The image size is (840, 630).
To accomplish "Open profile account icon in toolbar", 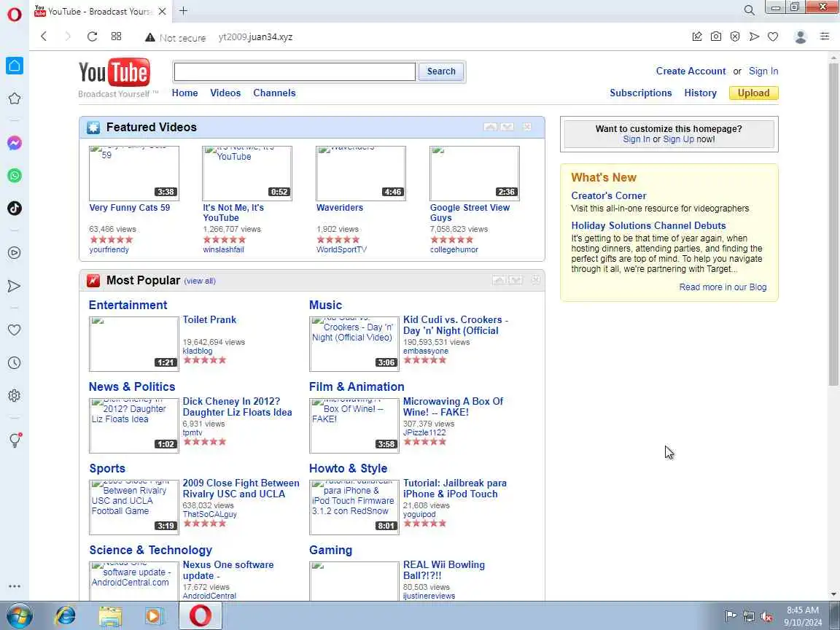I will (x=801, y=36).
